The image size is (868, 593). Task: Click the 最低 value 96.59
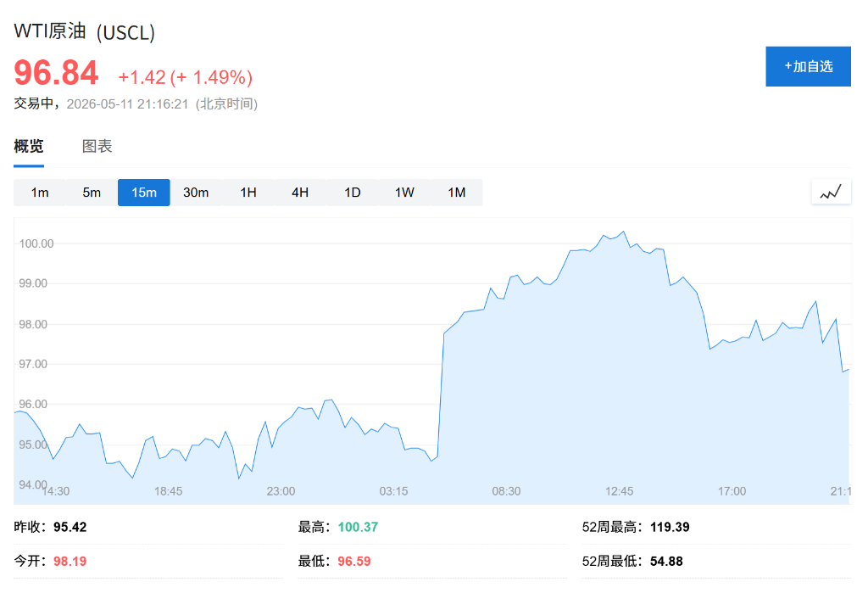tap(354, 562)
